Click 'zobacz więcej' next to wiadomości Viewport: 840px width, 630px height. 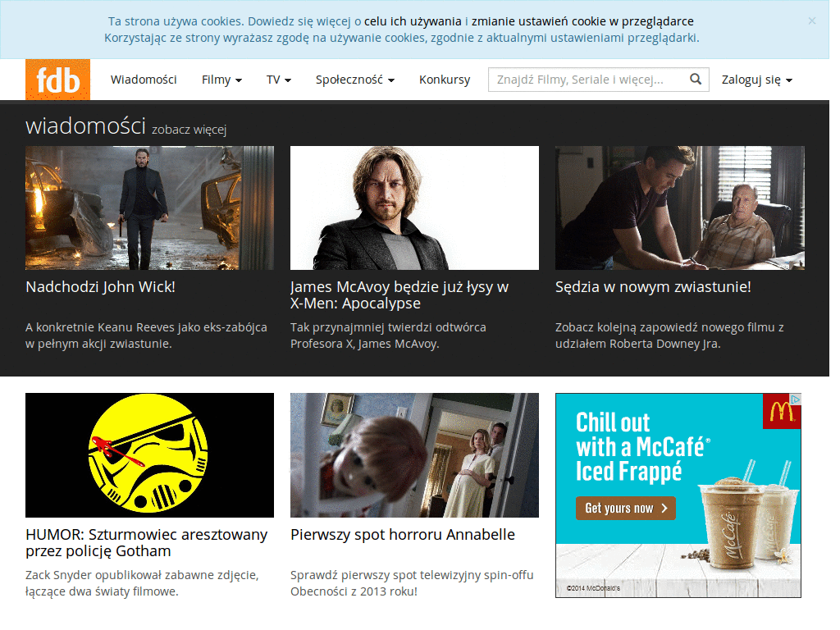(x=189, y=130)
